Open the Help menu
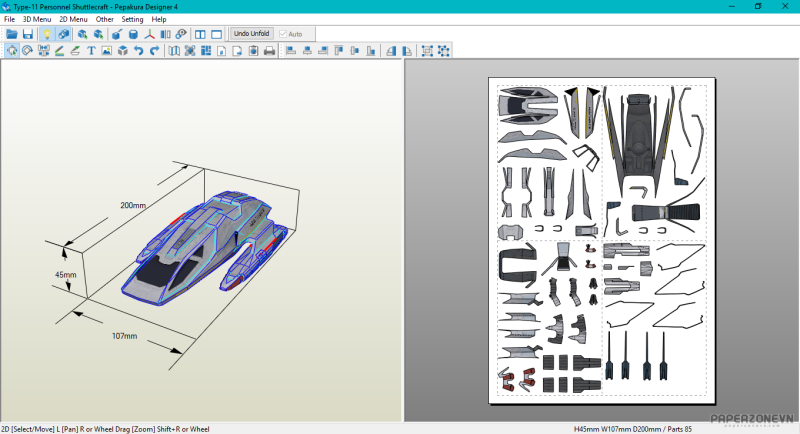Viewport: 800px width, 434px height. click(159, 19)
